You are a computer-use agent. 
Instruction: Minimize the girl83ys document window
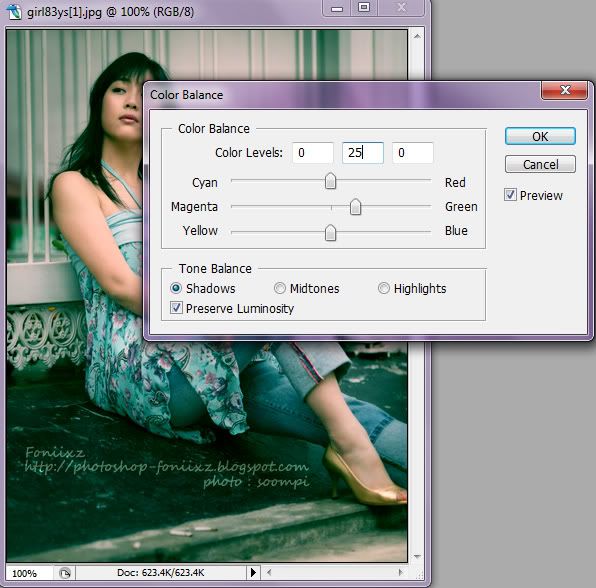(336, 8)
